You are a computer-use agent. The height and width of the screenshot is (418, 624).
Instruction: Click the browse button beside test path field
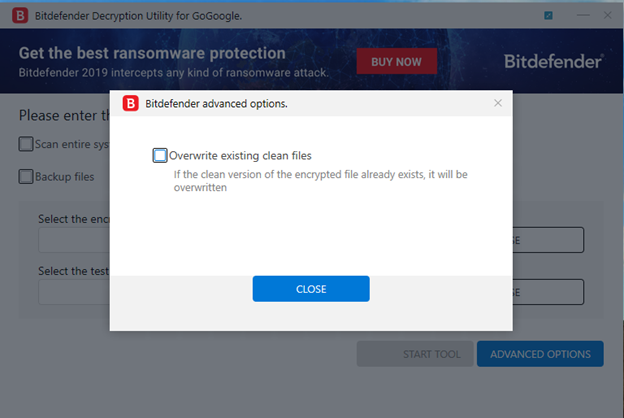(548, 292)
